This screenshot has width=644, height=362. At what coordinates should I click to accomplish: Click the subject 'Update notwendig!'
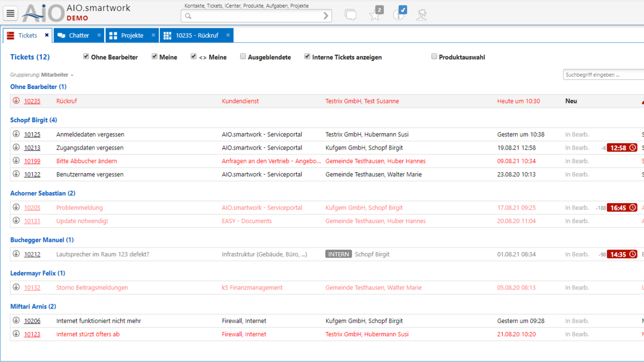tap(82, 221)
